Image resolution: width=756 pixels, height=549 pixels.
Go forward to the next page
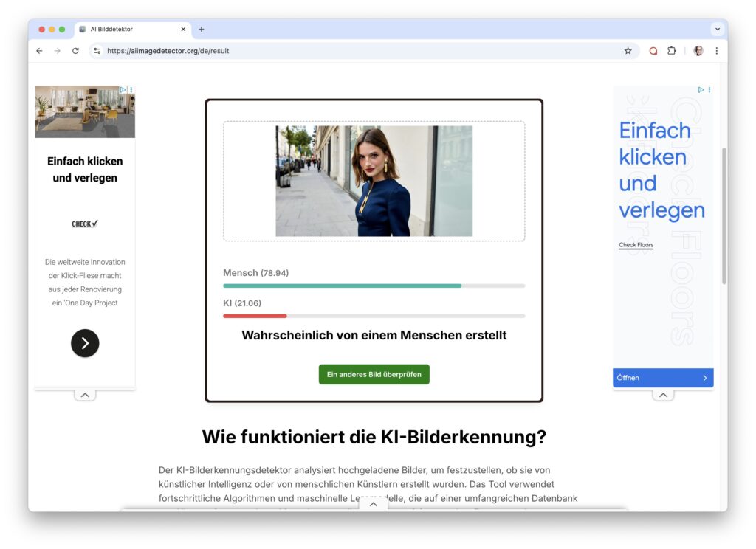tap(58, 51)
